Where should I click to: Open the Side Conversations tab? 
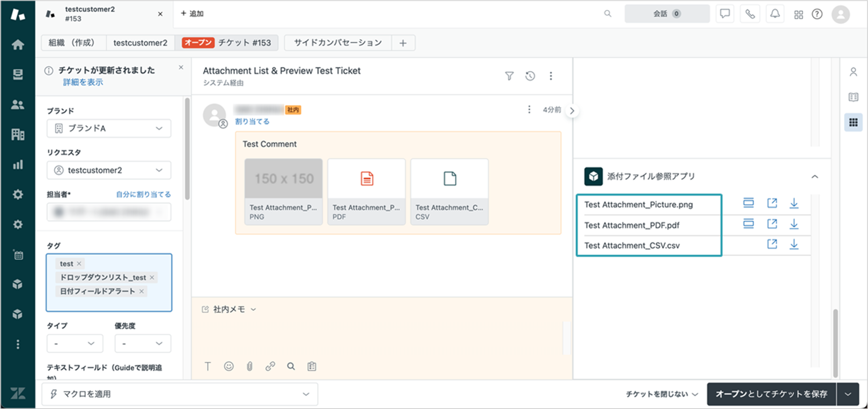338,42
